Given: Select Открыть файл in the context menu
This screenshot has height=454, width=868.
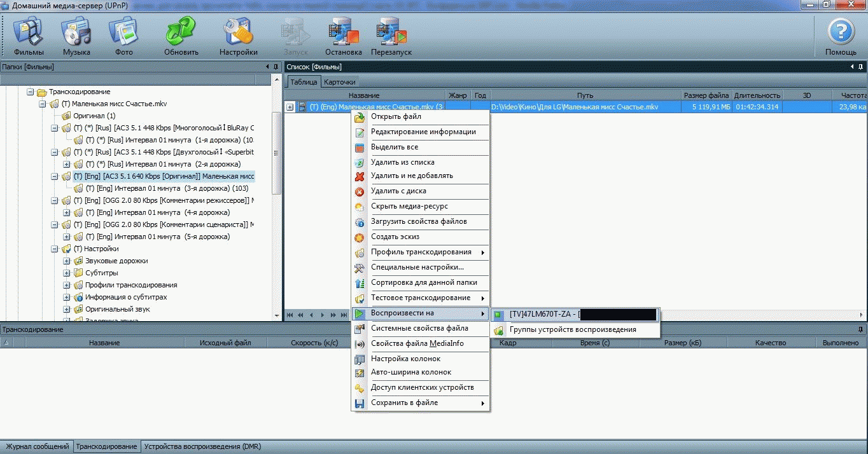Looking at the screenshot, I should 396,117.
